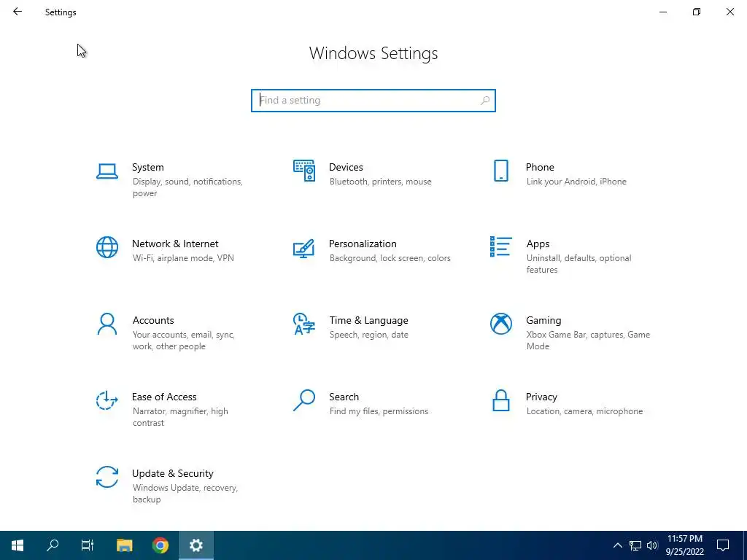Click 'Location, camera, microphone' description
The height and width of the screenshot is (560, 747).
click(584, 411)
